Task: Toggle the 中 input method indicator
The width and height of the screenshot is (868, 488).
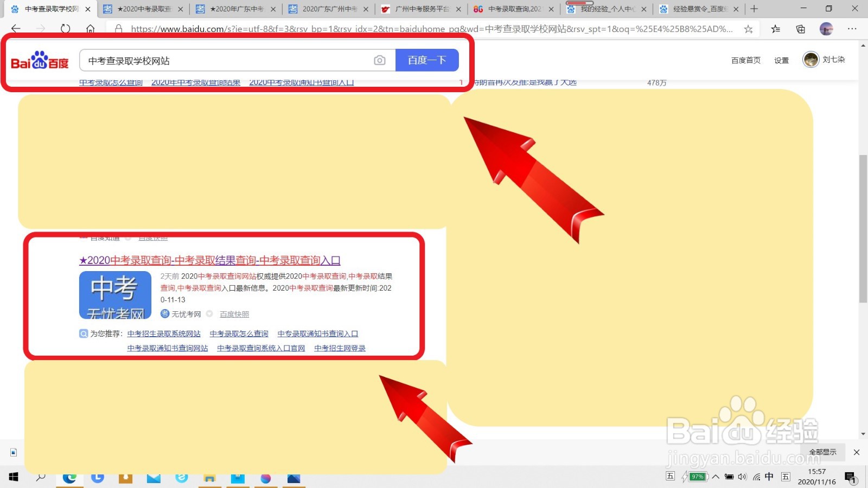Action: coord(769,477)
